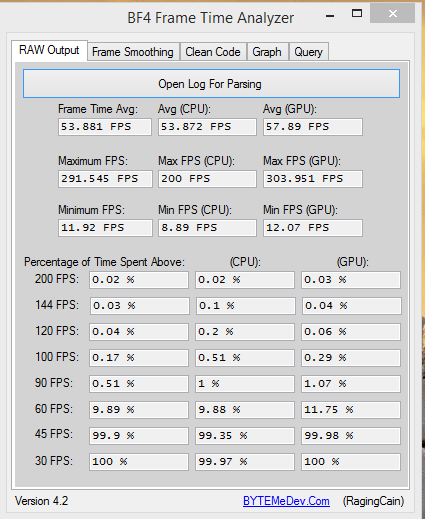This screenshot has height=519, width=425.
Task: Click the 60 FPS GPU 11.75 % field
Action: pos(351,410)
